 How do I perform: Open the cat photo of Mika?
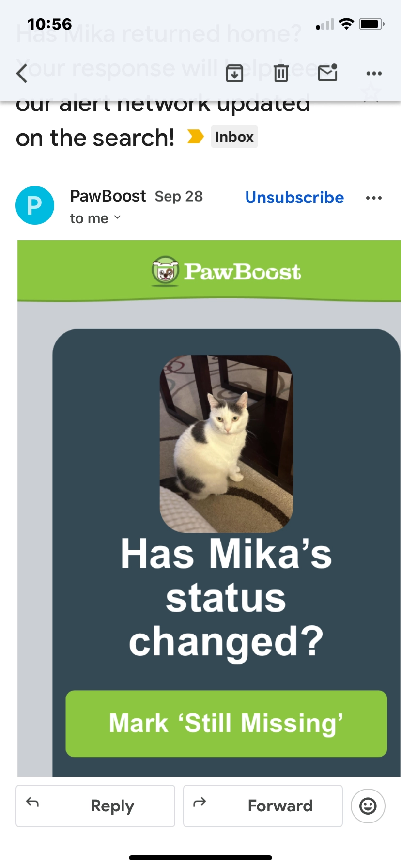(226, 444)
